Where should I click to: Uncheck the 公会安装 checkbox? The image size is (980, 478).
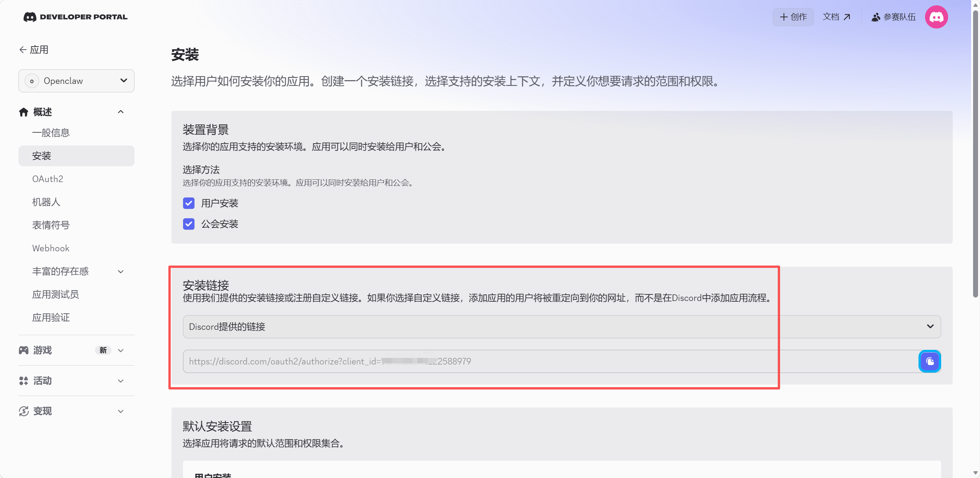tap(189, 224)
